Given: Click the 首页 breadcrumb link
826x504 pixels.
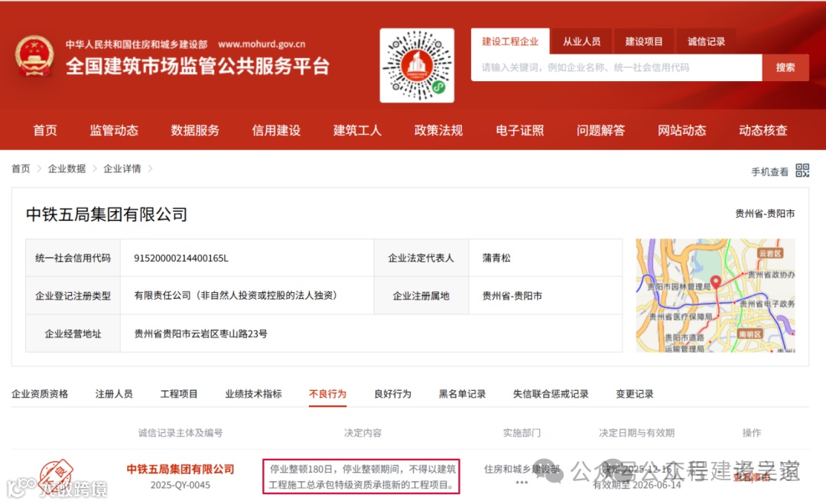Looking at the screenshot, I should [21, 168].
